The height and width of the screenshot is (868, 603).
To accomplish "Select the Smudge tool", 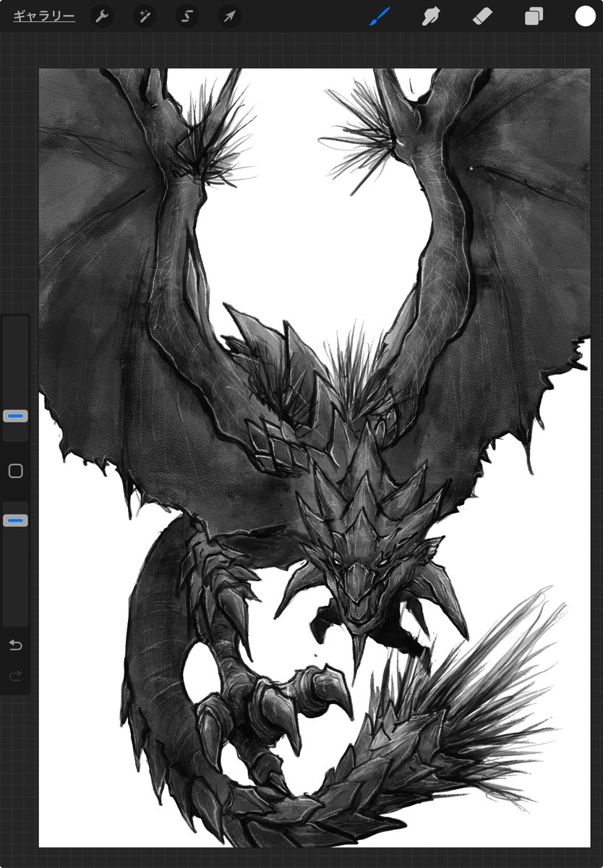I will [431, 16].
